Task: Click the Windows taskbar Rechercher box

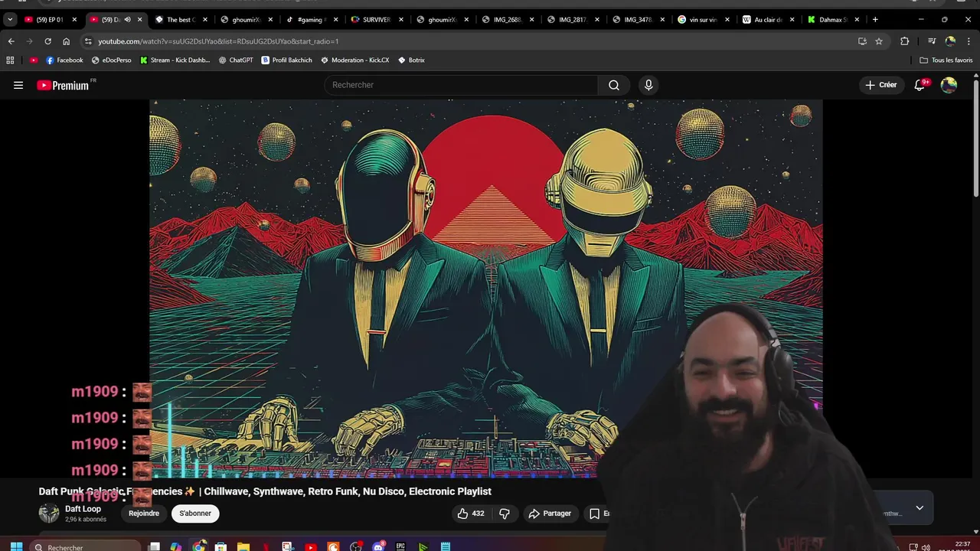Action: pyautogui.click(x=85, y=546)
